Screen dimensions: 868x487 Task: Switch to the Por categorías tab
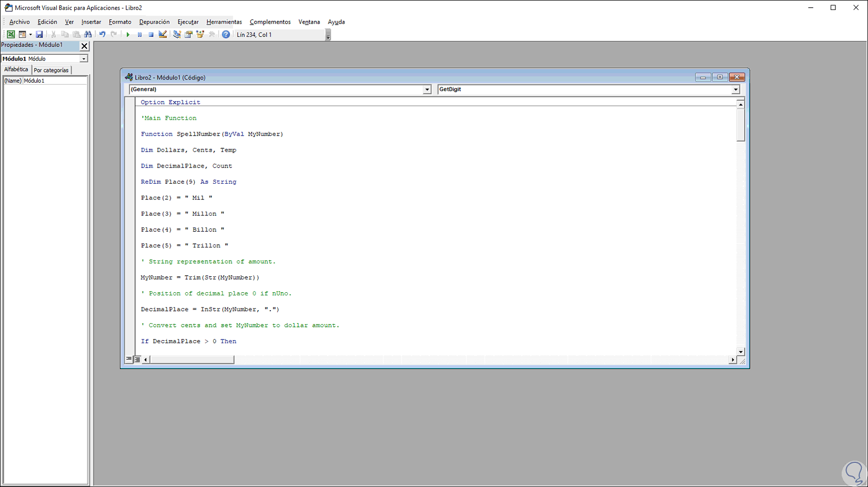coord(51,69)
